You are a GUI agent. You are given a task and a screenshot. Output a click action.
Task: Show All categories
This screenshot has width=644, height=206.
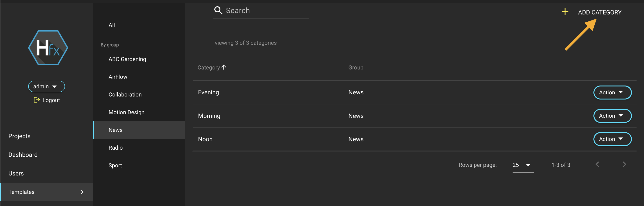pos(112,25)
